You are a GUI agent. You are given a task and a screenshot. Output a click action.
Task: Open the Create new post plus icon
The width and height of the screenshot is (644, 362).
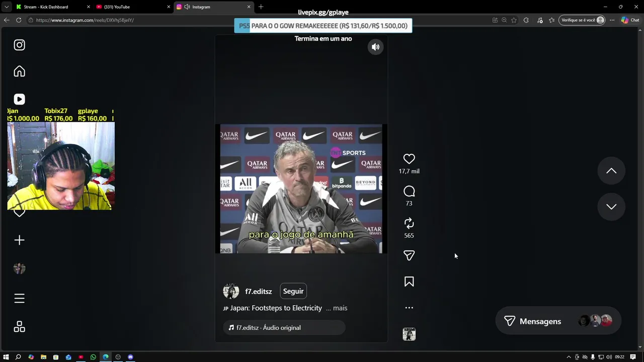(x=19, y=240)
